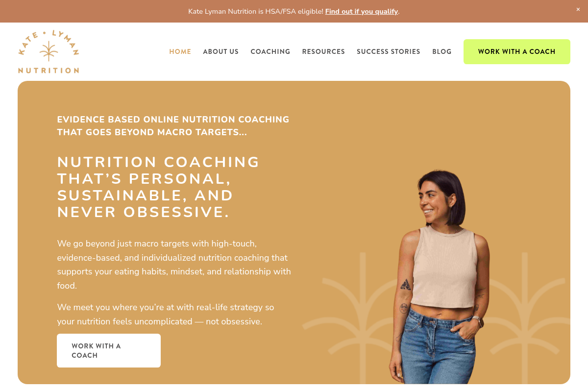Navigate to the Coaching page
The image size is (588, 392).
[270, 51]
